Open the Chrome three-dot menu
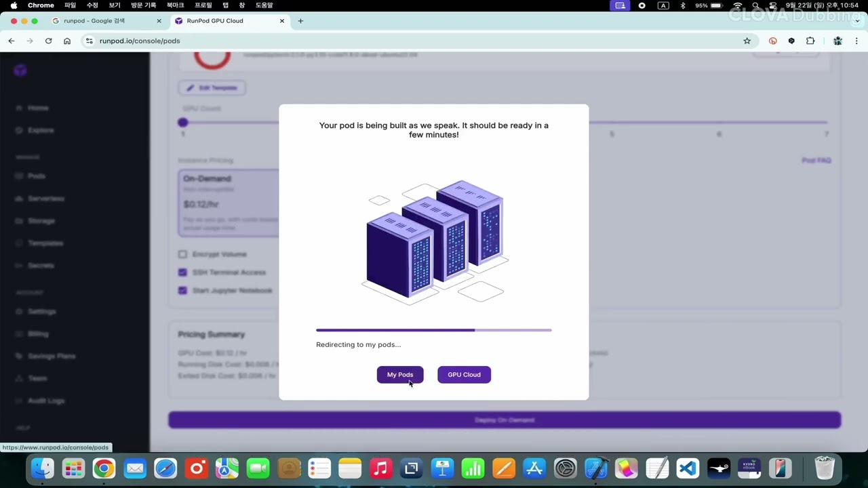This screenshot has height=488, width=868. pos(856,41)
